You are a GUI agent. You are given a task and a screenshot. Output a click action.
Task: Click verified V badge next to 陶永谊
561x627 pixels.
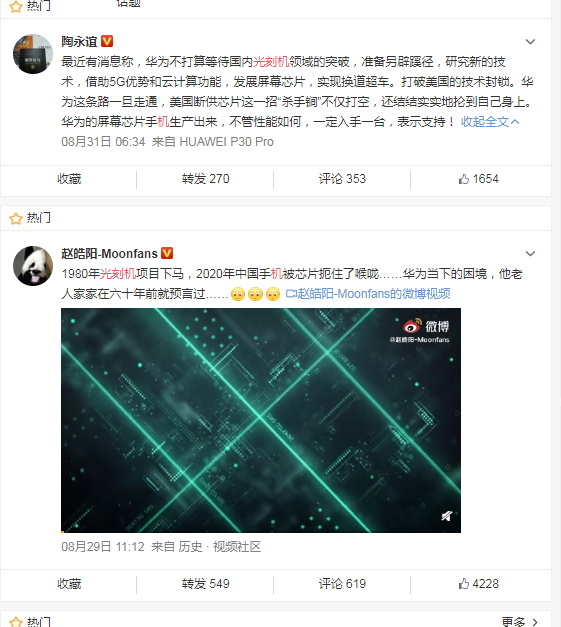point(107,41)
